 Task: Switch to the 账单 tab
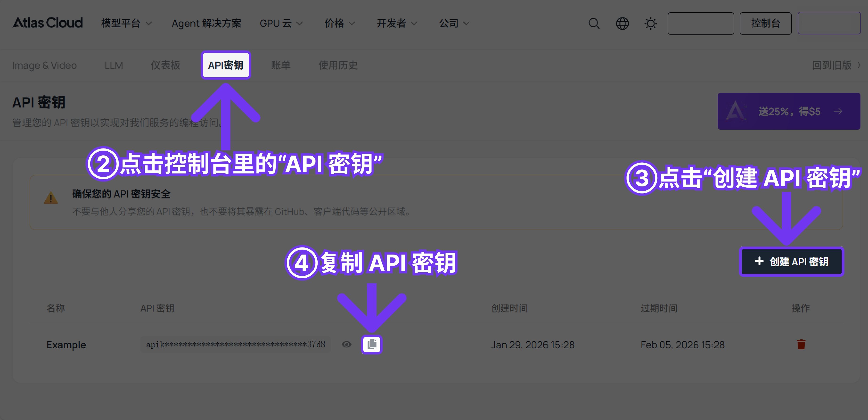coord(281,65)
